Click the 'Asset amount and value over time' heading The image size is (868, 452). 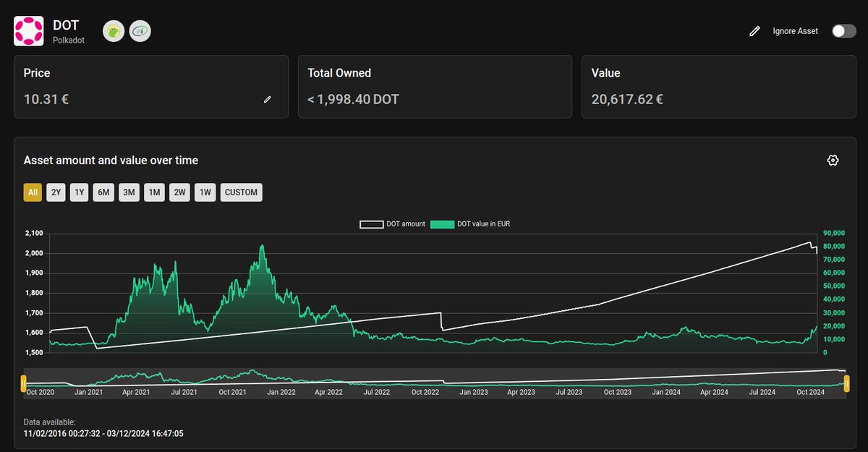pyautogui.click(x=111, y=161)
